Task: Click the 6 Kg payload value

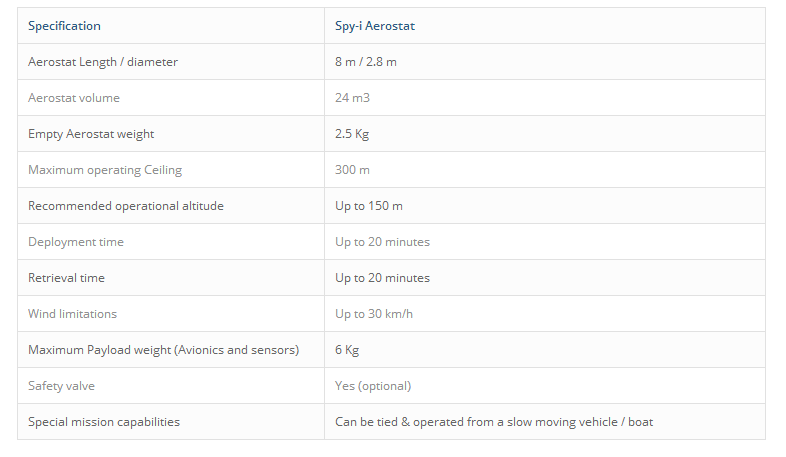Action: [x=347, y=350]
